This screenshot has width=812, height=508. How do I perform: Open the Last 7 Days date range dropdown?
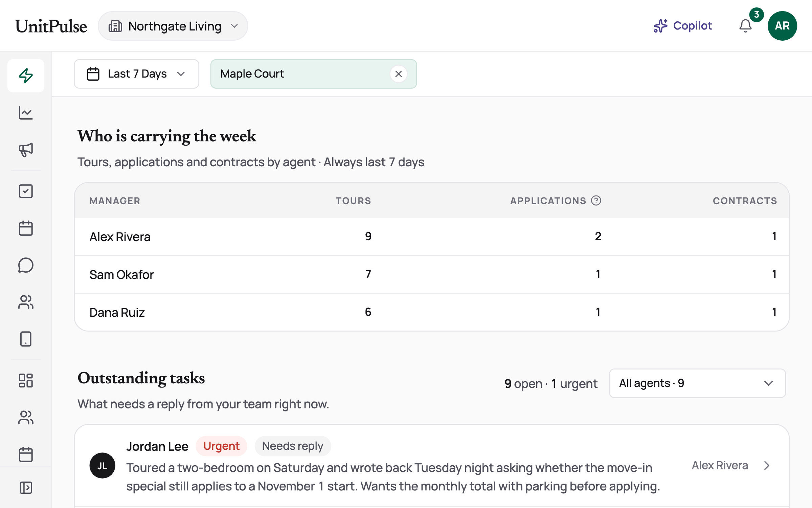(x=136, y=74)
